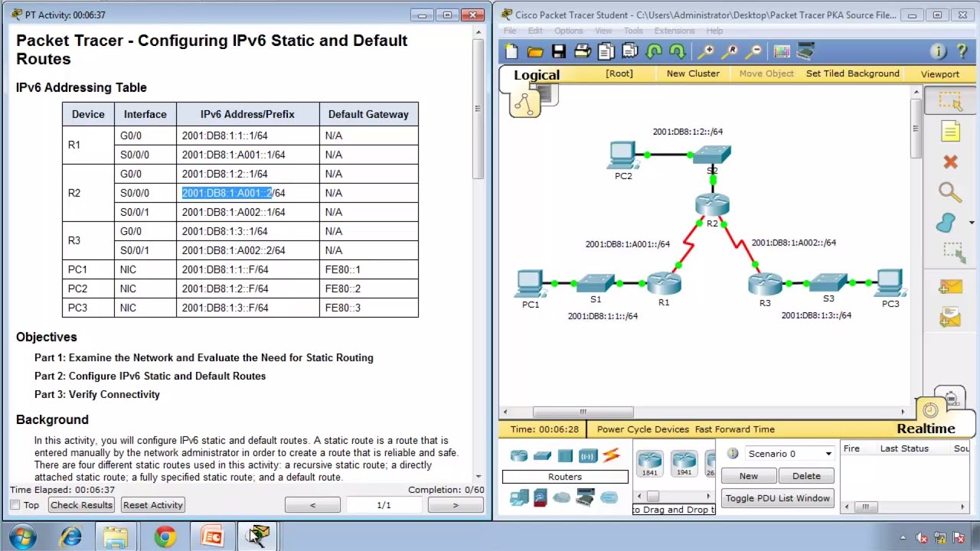Click the Copy icon in the toolbar

tap(606, 51)
